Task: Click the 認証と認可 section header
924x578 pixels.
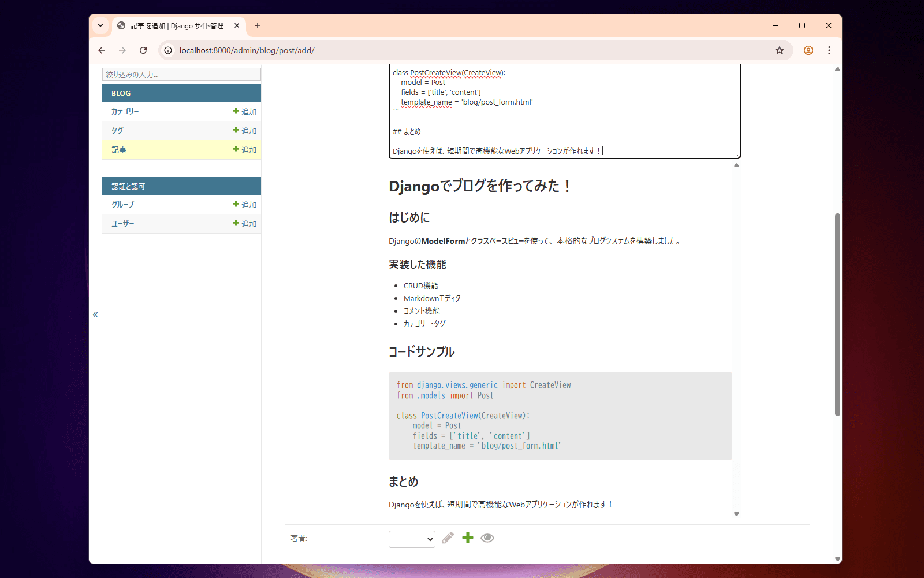Action: click(181, 186)
